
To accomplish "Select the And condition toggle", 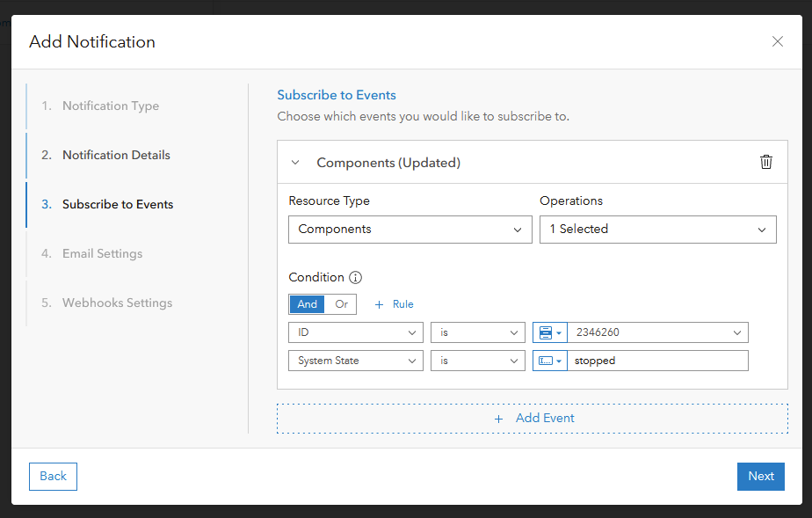I will pos(307,303).
